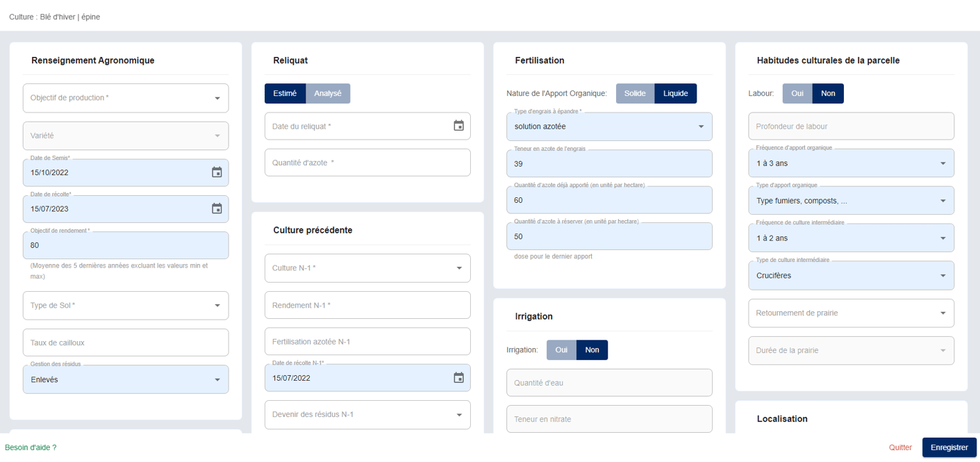Open calendar for Date de Semis
The image size is (980, 462).
(217, 172)
